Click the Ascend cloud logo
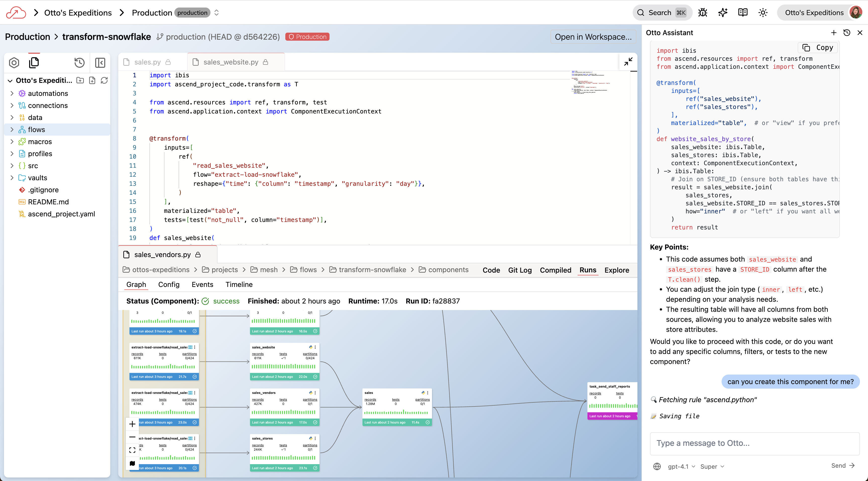 pyautogui.click(x=16, y=13)
